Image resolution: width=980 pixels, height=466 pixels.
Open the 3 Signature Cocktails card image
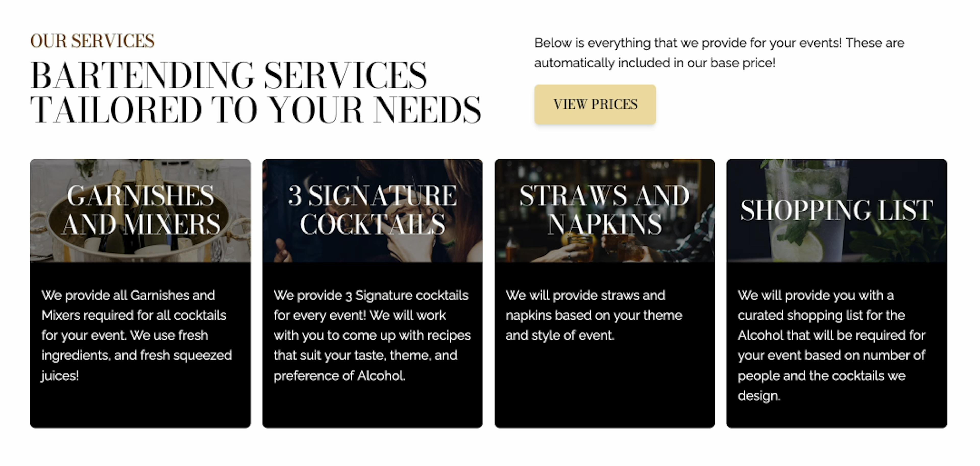(x=372, y=211)
